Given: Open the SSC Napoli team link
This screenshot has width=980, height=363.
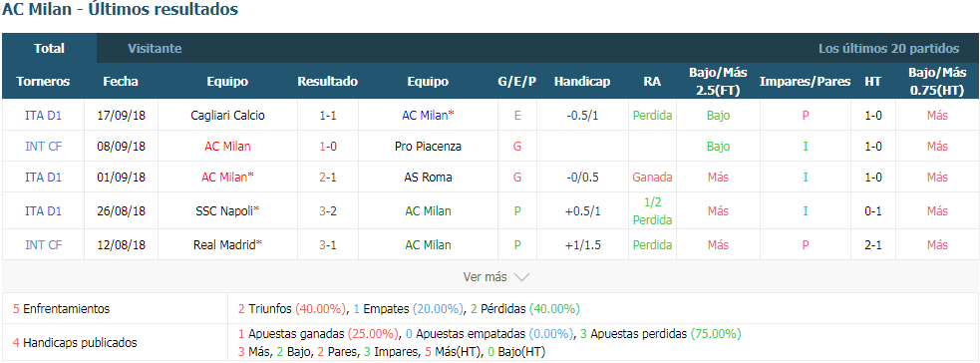Looking at the screenshot, I should 225,211.
